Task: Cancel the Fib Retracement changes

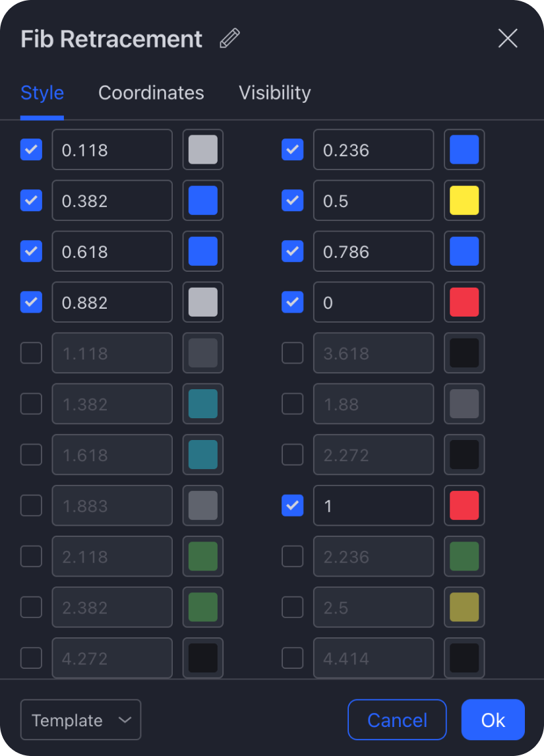Action: tap(397, 720)
